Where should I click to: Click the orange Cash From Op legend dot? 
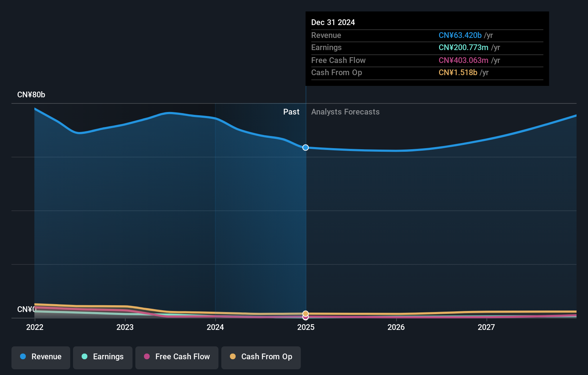[233, 357]
